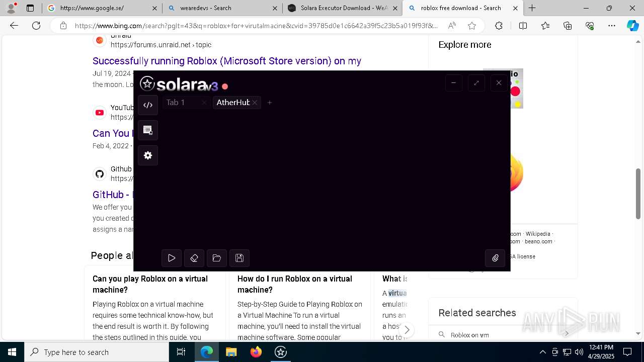
Task: Open Edge profile avatar icon
Action: click(x=11, y=8)
